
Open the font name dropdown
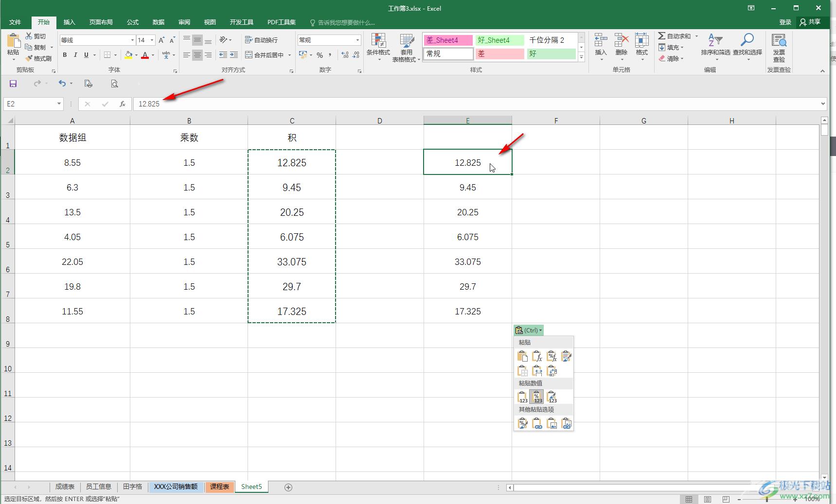coord(132,40)
